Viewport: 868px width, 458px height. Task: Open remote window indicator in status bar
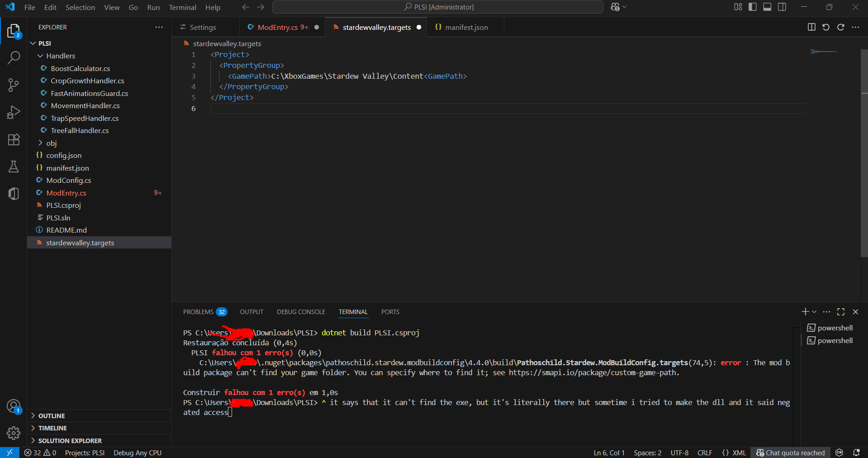click(9, 453)
